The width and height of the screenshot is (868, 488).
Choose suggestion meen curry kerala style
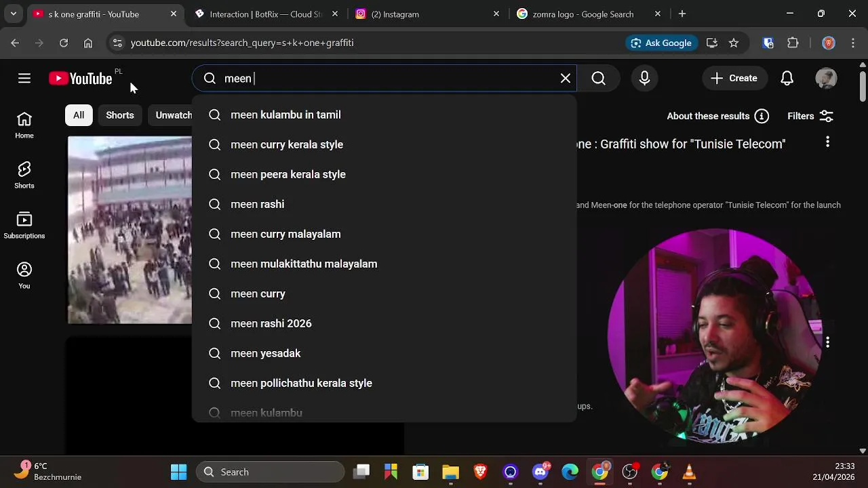click(x=384, y=144)
